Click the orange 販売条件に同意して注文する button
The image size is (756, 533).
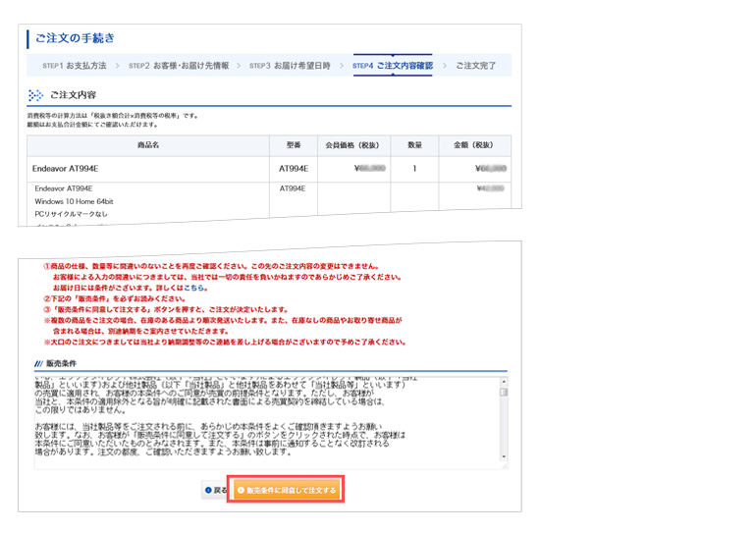click(x=287, y=490)
